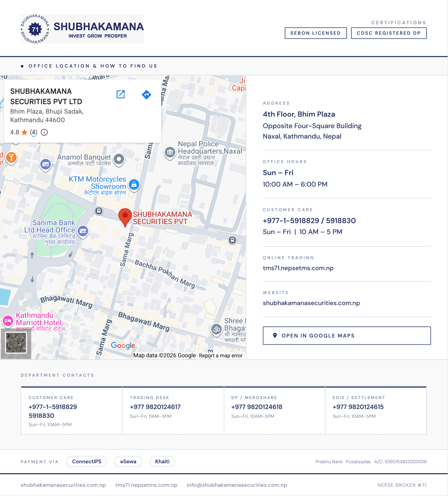448x496 pixels.
Task: Click Opposite Four-Square Building text
Action: [x=312, y=126]
